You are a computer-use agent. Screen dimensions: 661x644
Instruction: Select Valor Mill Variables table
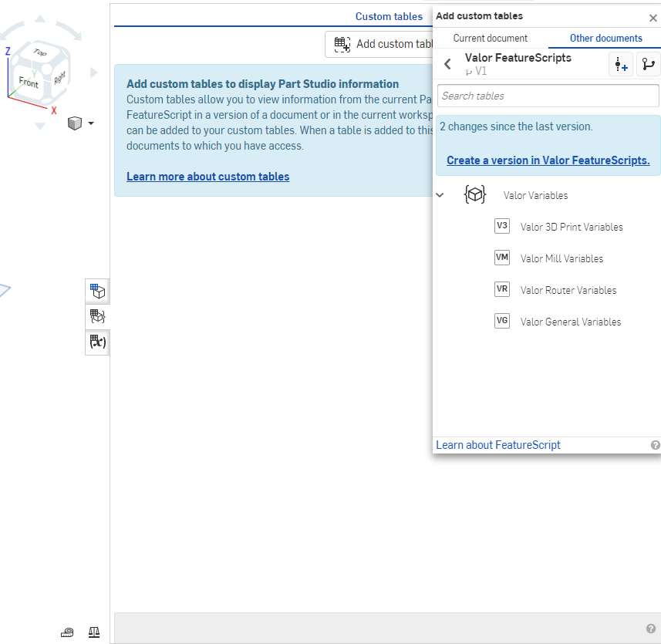click(x=562, y=259)
